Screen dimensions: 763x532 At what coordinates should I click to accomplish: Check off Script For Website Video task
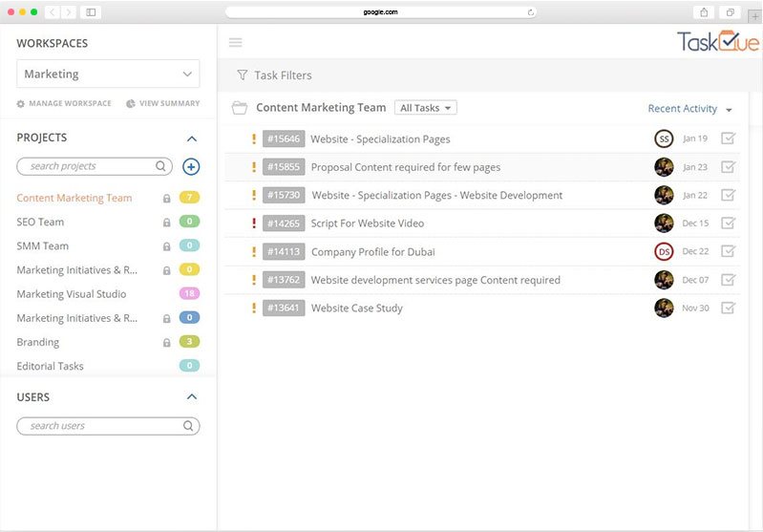[728, 223]
